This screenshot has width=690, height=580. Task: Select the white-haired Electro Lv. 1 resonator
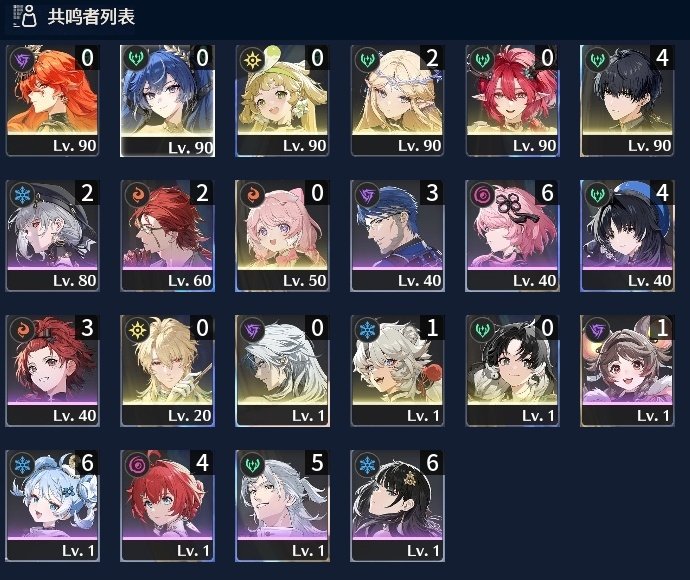[x=283, y=371]
